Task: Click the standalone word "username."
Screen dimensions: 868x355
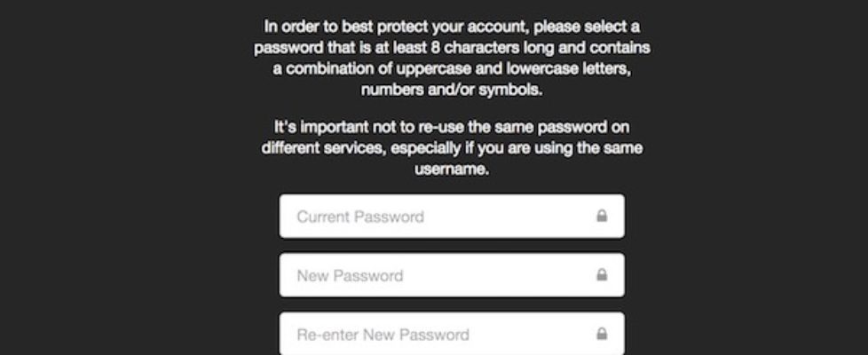Action: coord(451,169)
